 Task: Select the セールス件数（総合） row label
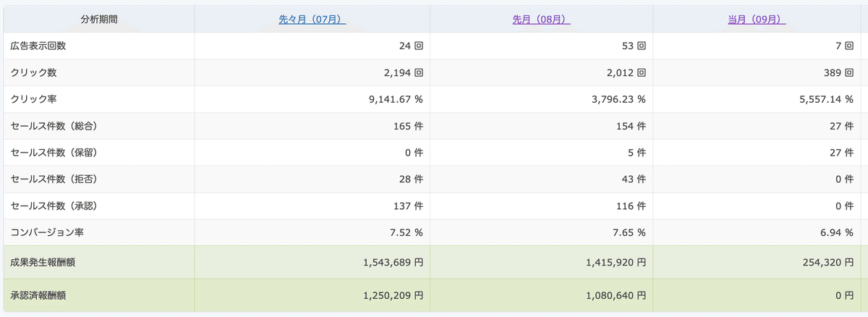coord(54,126)
